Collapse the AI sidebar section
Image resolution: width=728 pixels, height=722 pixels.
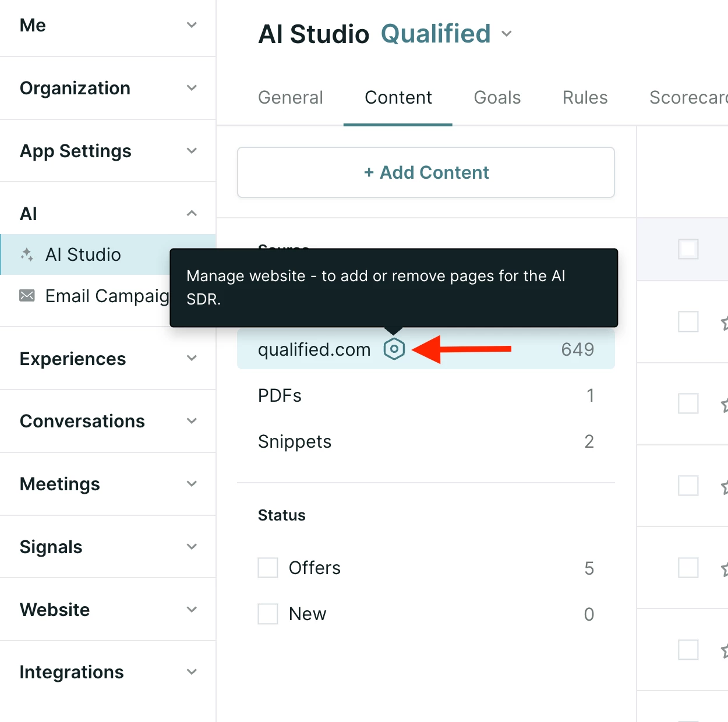(x=108, y=214)
